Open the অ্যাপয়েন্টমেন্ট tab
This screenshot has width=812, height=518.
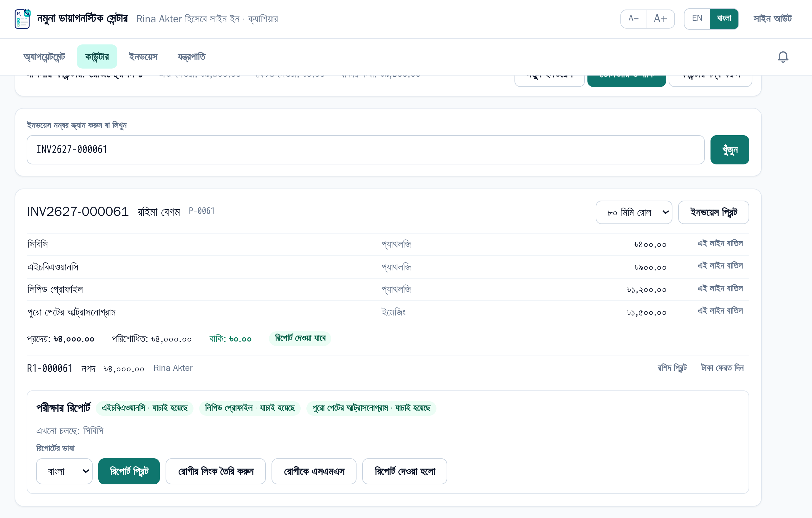(44, 57)
